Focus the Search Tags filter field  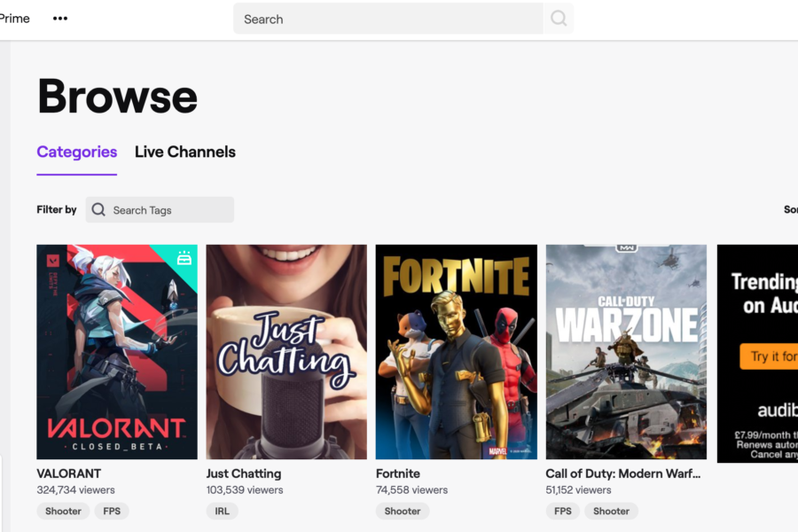click(x=160, y=210)
